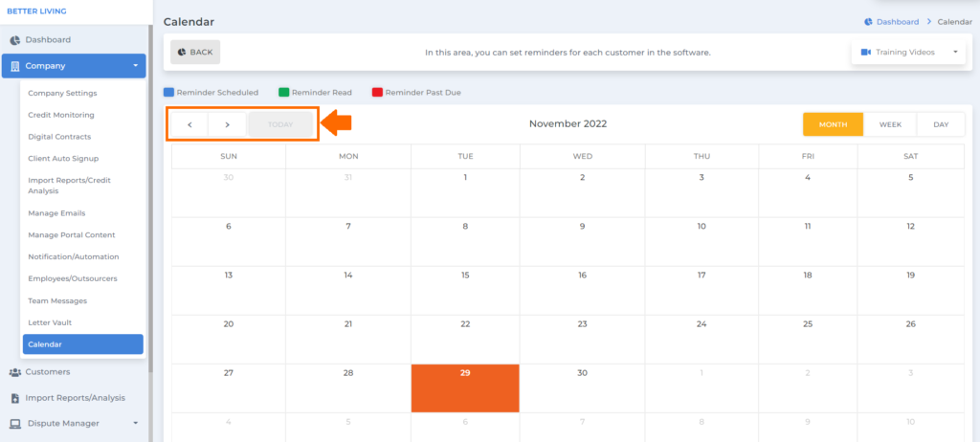The image size is (980, 442).
Task: Click the Training Videos camera icon
Action: click(x=865, y=53)
